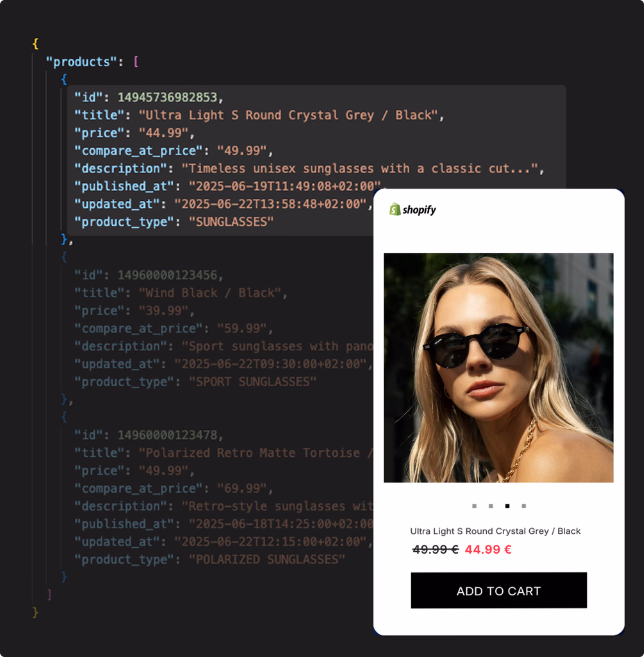
Task: Click the struck-through 49.99 € price
Action: coord(436,549)
